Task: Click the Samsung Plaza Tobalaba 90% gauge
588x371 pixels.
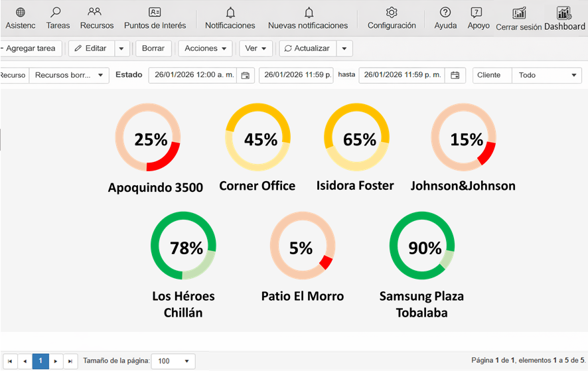Action: (x=422, y=246)
